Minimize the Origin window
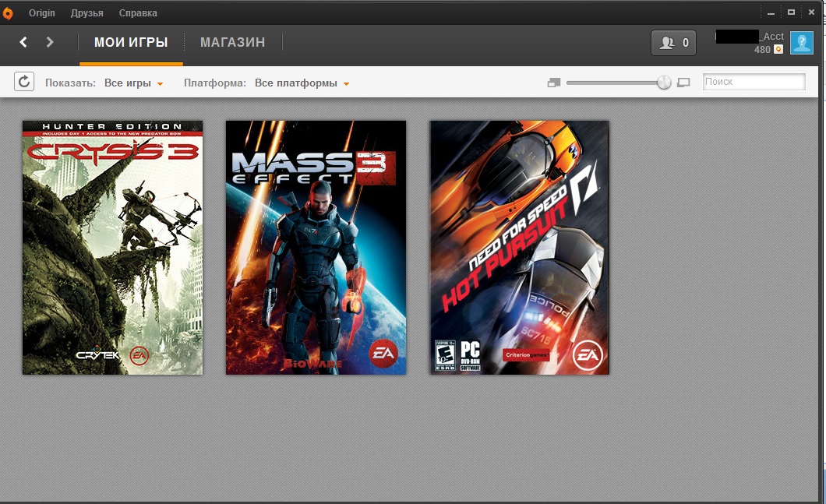This screenshot has height=504, width=826. coord(771,12)
